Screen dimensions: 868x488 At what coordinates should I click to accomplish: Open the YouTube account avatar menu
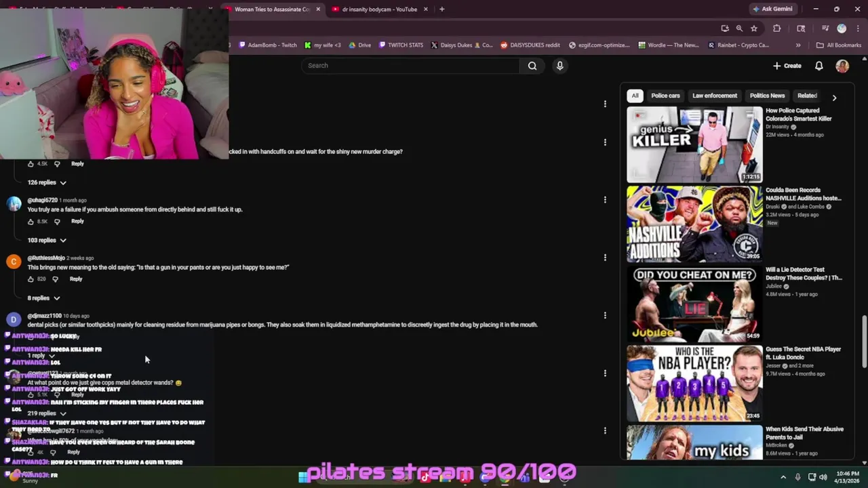pyautogui.click(x=842, y=66)
